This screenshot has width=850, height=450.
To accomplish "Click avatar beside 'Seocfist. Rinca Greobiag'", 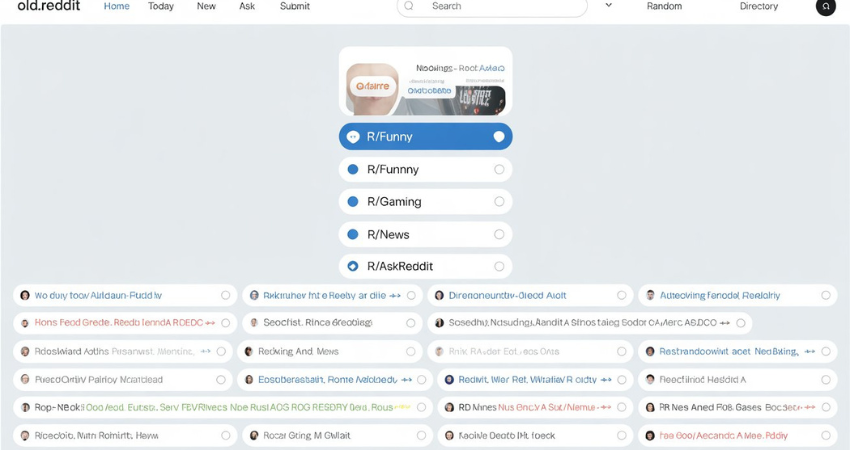I will (x=254, y=323).
